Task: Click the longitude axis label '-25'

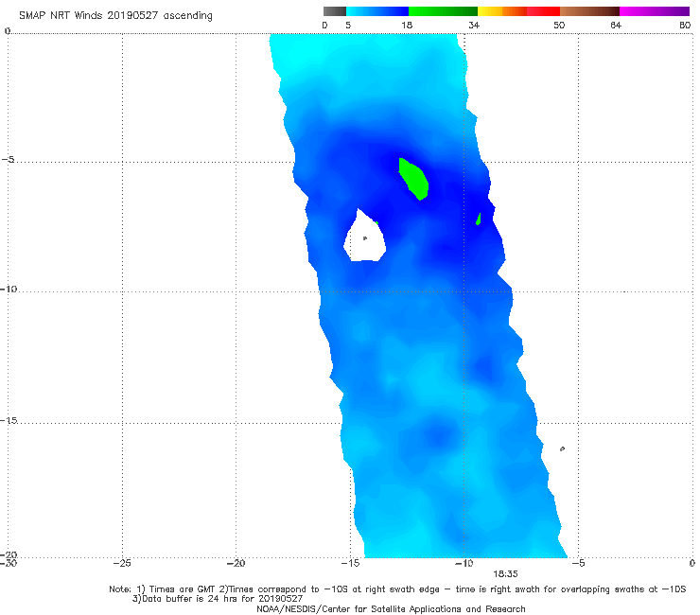Action: [122, 563]
